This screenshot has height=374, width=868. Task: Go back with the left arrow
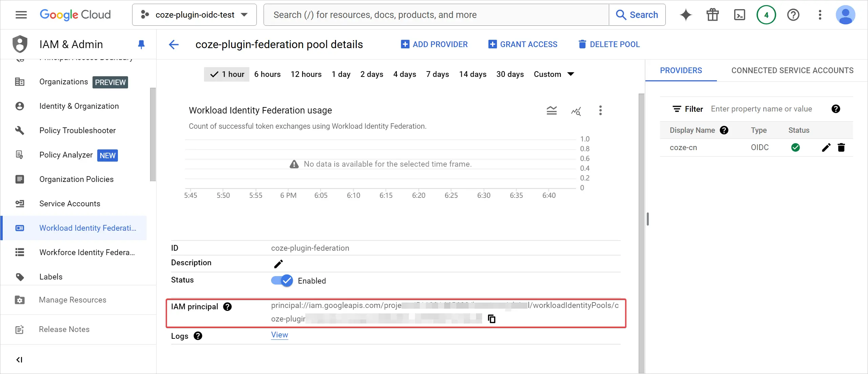174,44
